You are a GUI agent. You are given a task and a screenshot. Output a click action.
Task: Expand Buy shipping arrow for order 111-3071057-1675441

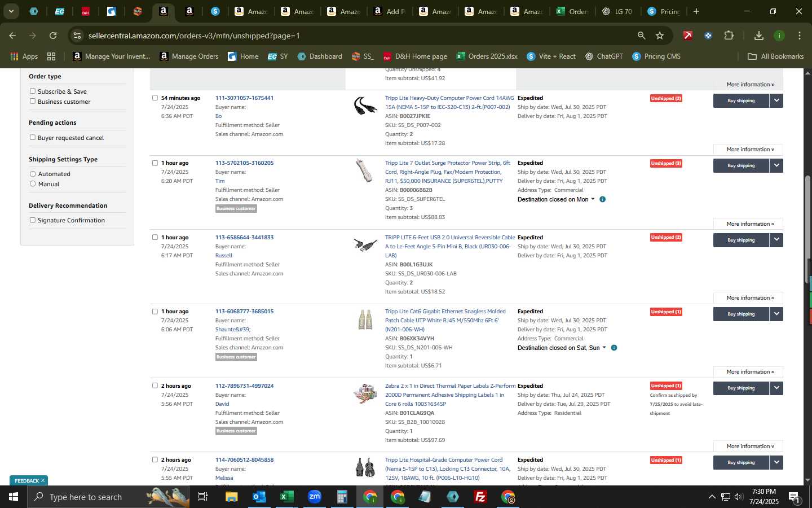(x=776, y=100)
